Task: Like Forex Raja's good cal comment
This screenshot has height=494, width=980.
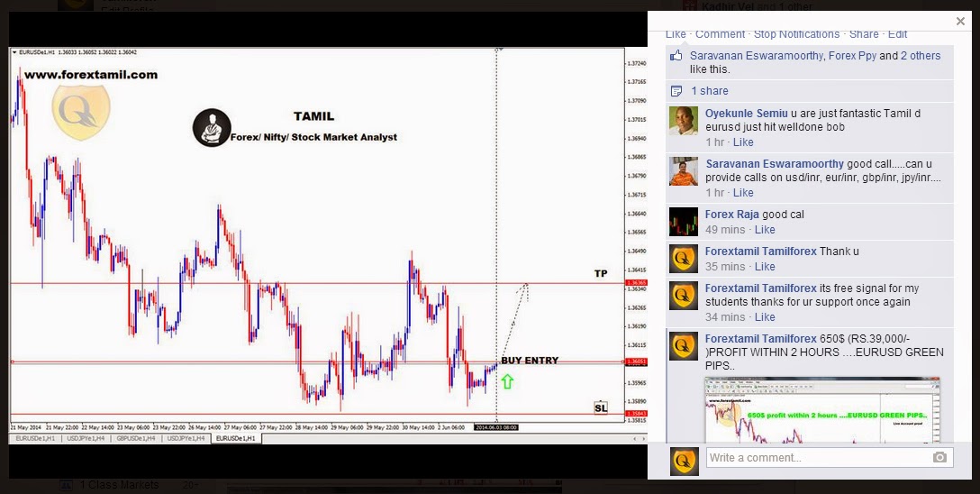Action: click(765, 230)
